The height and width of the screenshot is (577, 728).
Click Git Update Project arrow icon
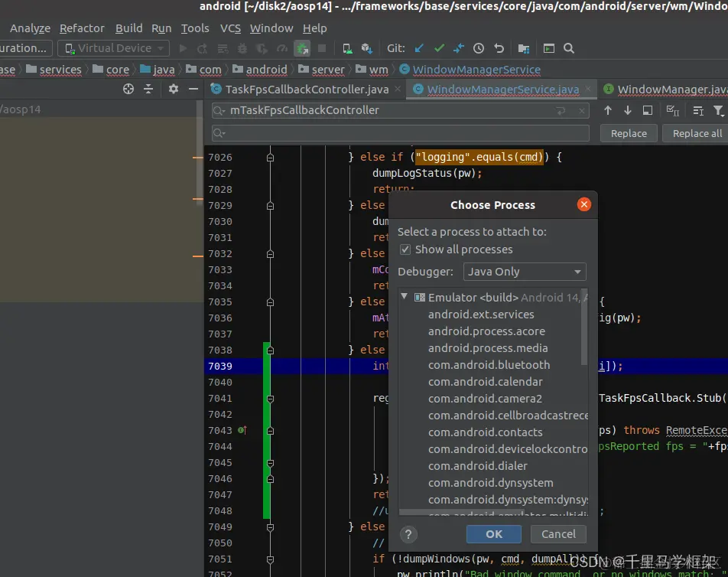coord(419,48)
